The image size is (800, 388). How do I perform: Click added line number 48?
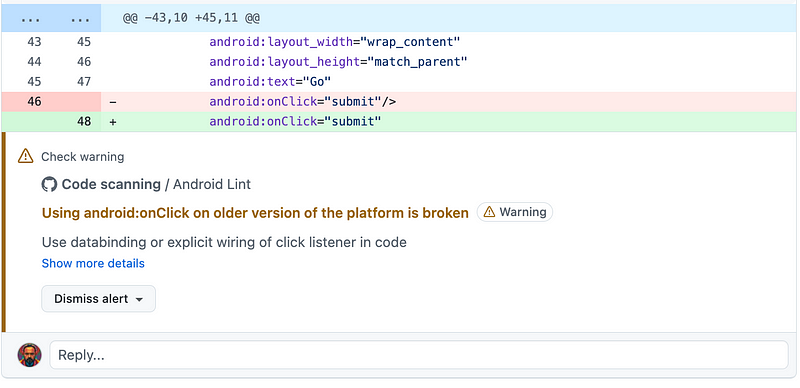(84, 122)
